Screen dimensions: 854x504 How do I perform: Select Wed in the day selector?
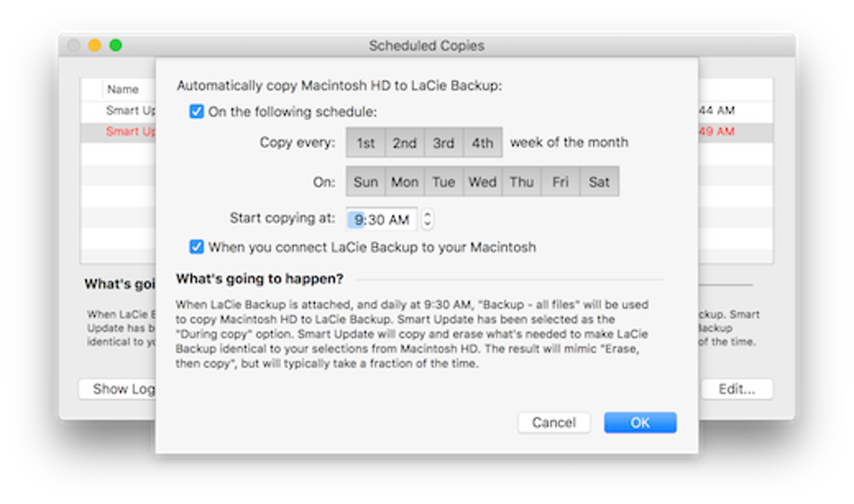[482, 182]
